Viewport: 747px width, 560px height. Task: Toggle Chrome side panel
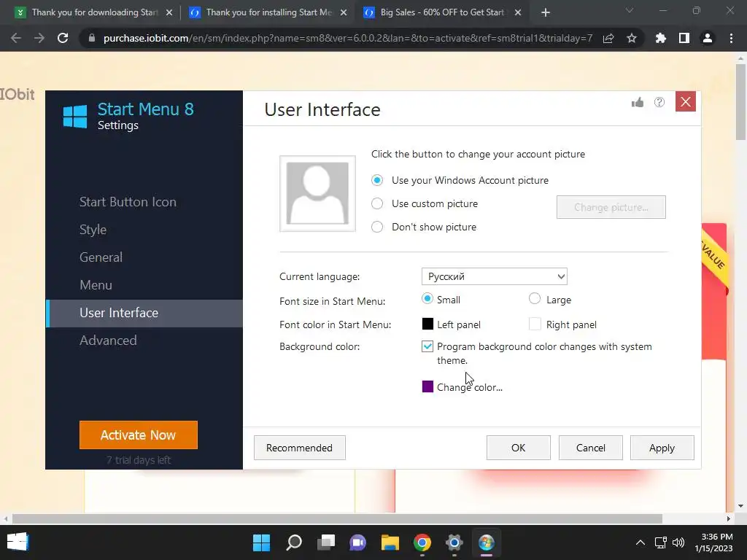(x=684, y=38)
